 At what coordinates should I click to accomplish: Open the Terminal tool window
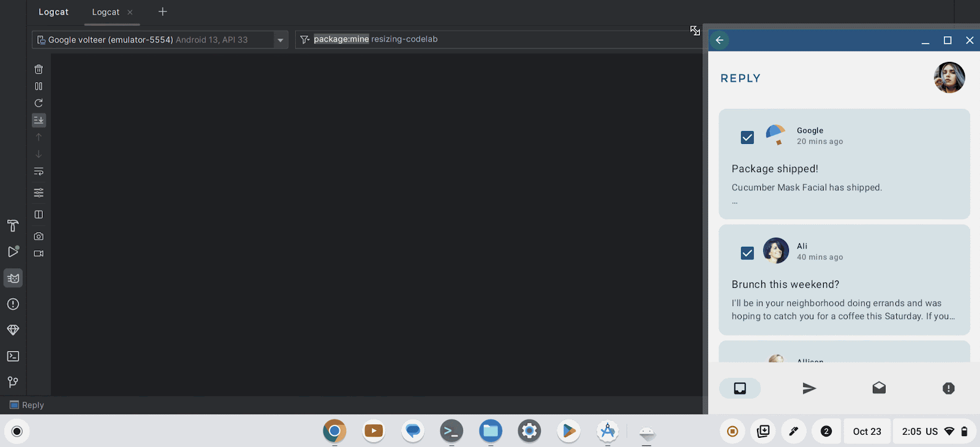pyautogui.click(x=13, y=356)
